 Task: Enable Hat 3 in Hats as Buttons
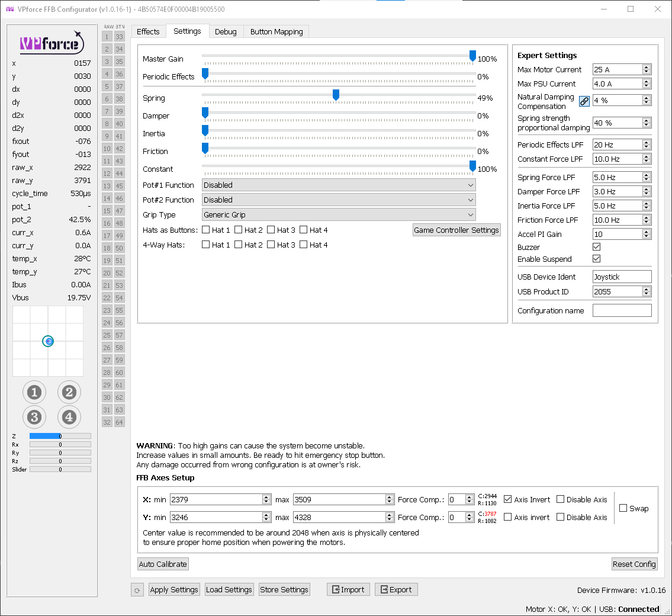pos(271,230)
